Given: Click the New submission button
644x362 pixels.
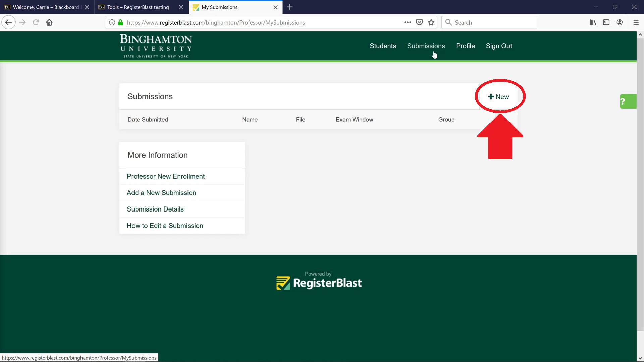Looking at the screenshot, I should [499, 96].
